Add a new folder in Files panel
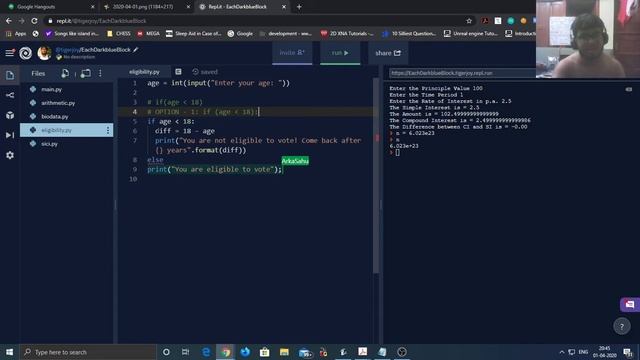Screen dimensions: 640x360 click(85, 73)
